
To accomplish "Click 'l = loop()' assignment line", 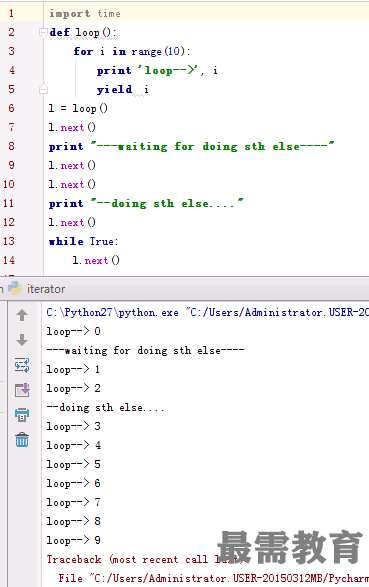I will point(78,109).
